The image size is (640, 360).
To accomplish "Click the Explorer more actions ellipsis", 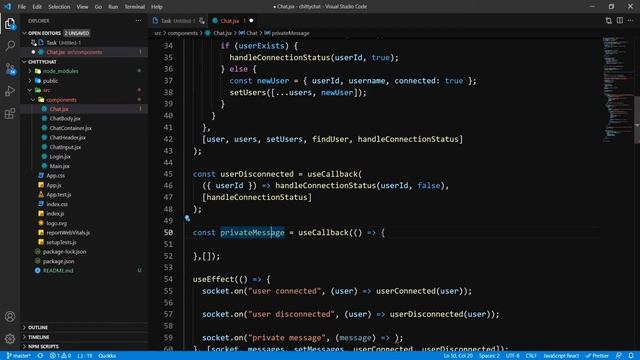I will 138,20.
